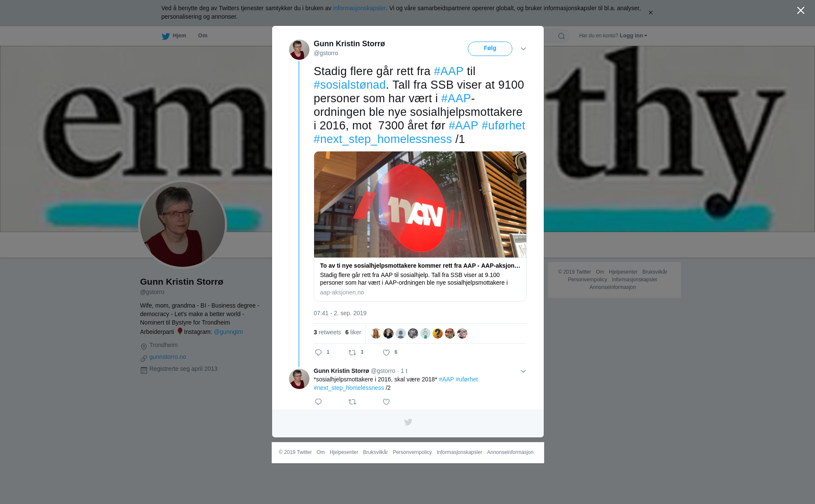Go to the Hjem tab
The height and width of the screenshot is (504, 815).
pyautogui.click(x=174, y=36)
